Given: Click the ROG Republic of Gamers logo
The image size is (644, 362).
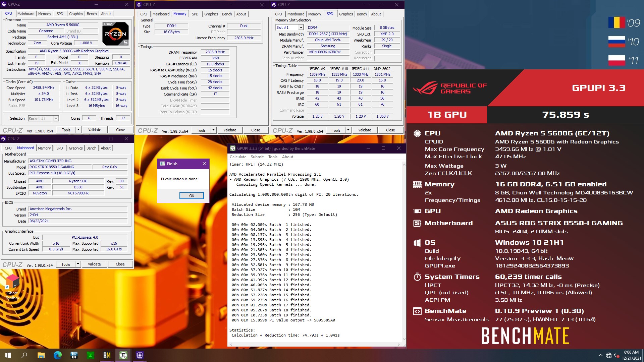Looking at the screenshot, I should coord(450,88).
